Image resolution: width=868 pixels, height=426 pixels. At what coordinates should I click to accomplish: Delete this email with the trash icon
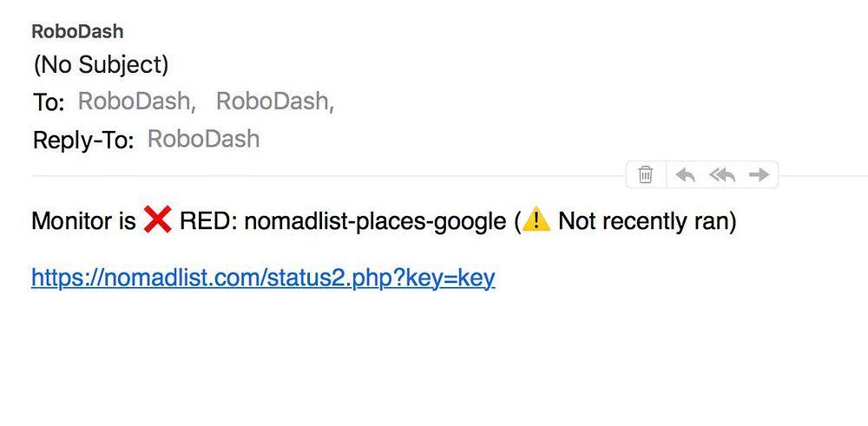tap(646, 174)
